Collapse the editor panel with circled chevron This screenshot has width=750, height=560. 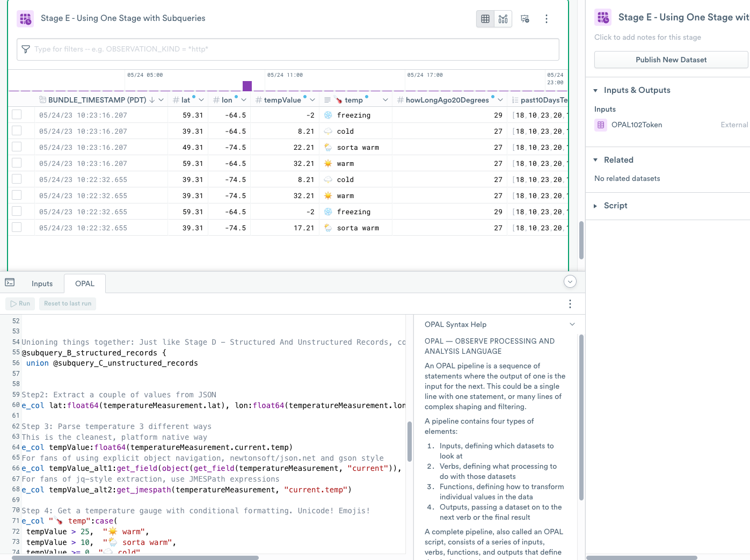coord(570,281)
